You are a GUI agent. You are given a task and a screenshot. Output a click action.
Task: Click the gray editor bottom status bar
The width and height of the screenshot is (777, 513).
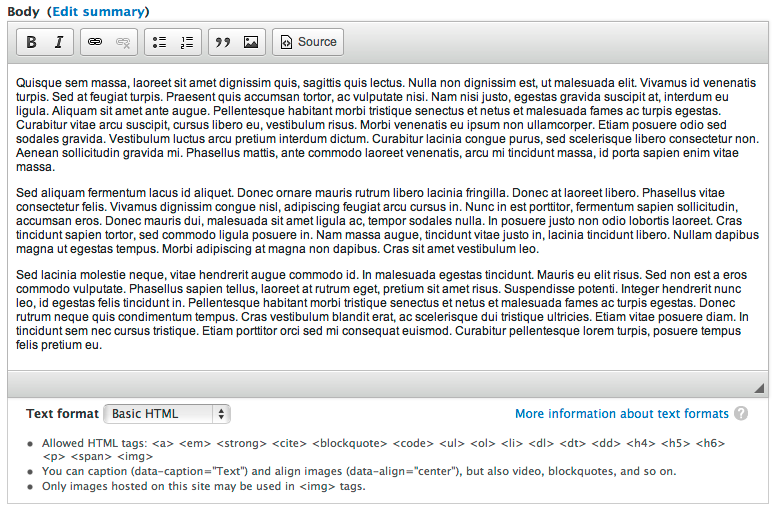[380, 385]
